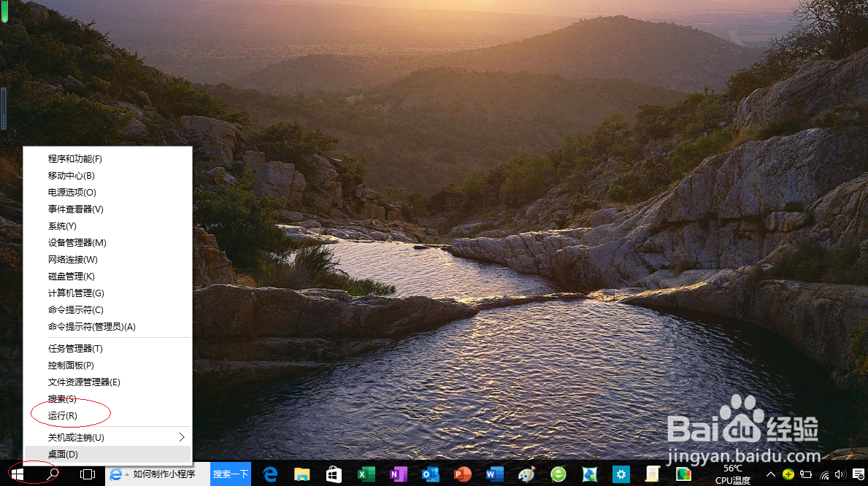Open 命令提示符(C) from menu

(x=108, y=310)
